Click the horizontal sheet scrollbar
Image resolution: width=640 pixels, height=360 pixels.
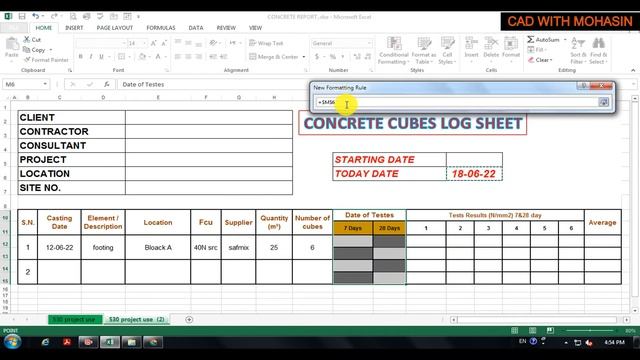pyautogui.click(x=537, y=320)
